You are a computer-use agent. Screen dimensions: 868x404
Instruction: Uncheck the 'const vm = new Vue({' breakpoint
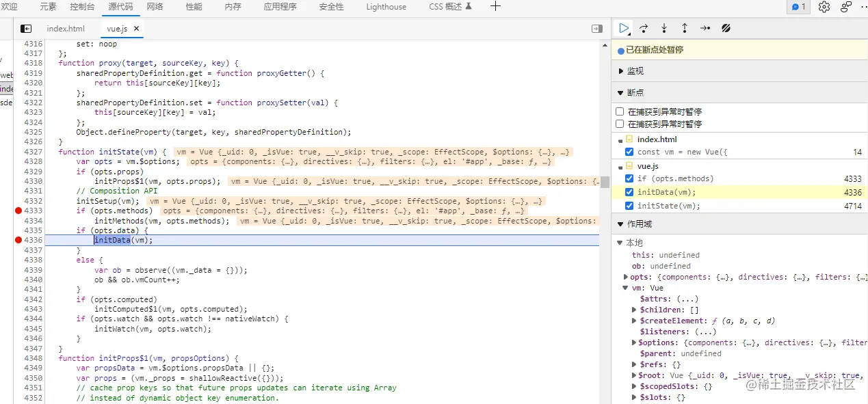(x=629, y=152)
